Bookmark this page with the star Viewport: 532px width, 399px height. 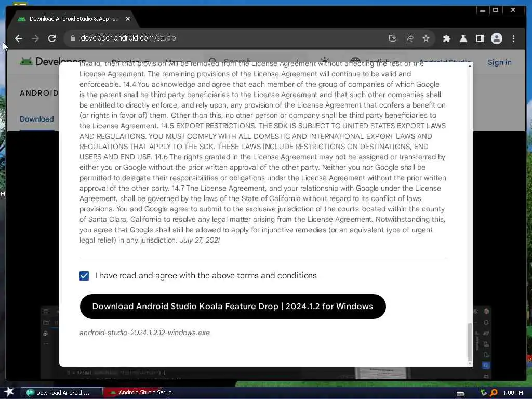pyautogui.click(x=426, y=38)
